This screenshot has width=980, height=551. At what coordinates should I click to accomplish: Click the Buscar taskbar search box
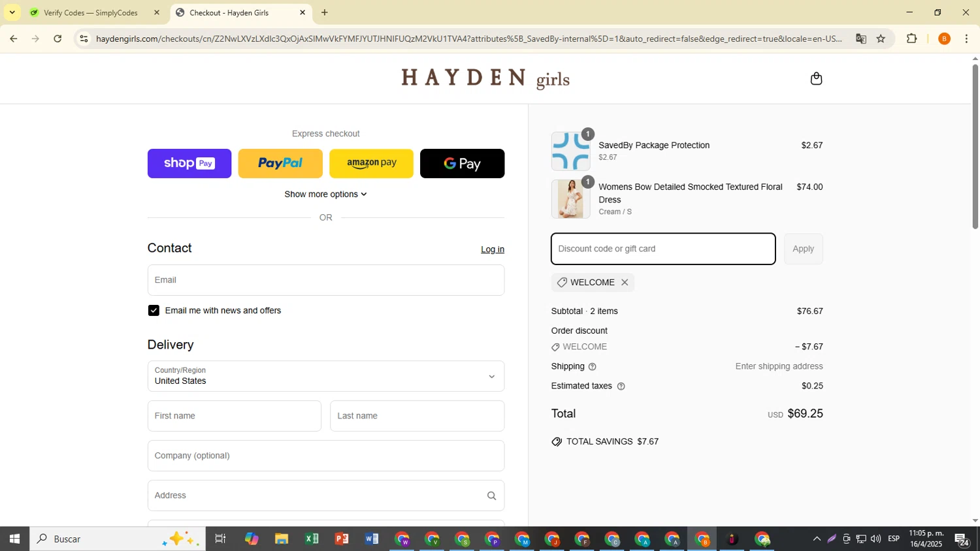(118, 539)
